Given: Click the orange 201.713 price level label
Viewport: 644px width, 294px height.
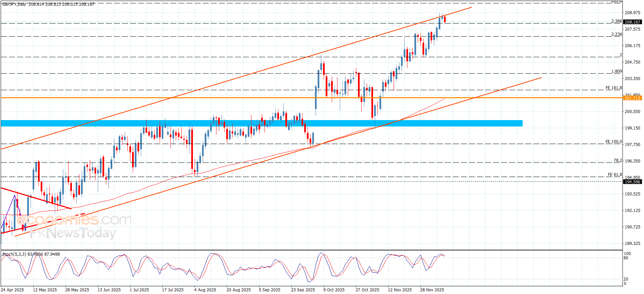Looking at the screenshot, I should point(632,98).
